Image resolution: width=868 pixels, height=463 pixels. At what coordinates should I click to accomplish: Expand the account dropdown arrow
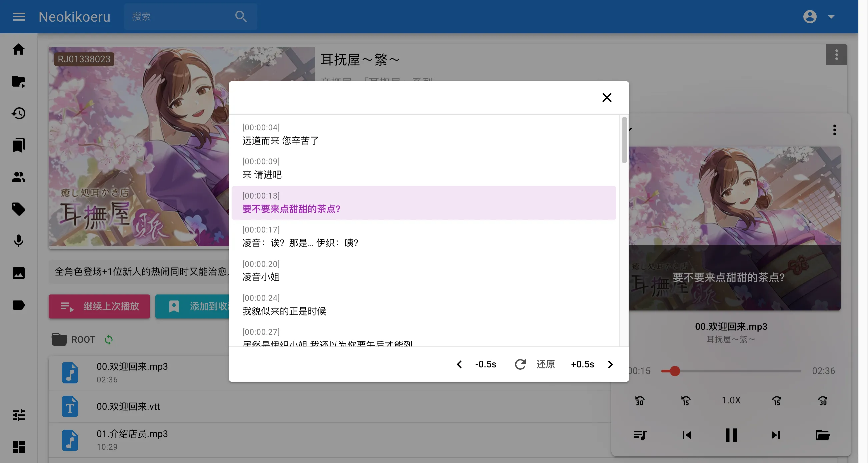831,17
